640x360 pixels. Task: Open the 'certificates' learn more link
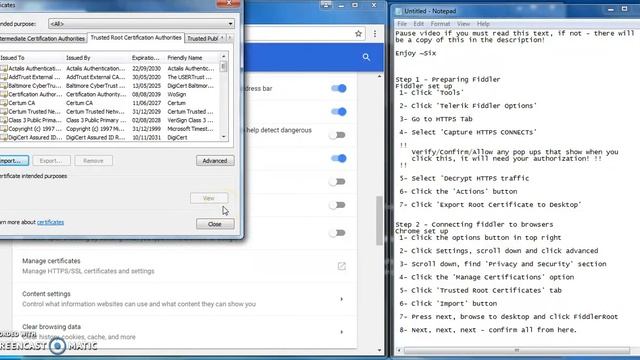pos(50,222)
